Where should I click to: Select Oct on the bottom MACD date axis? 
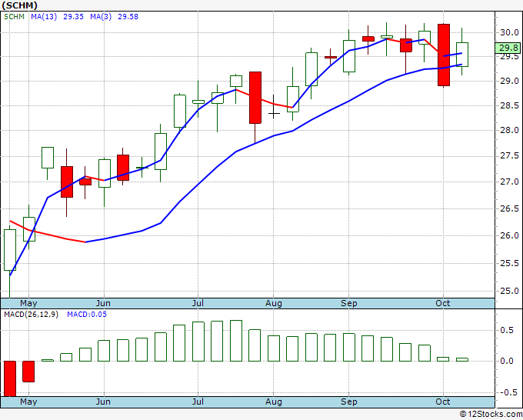443,402
